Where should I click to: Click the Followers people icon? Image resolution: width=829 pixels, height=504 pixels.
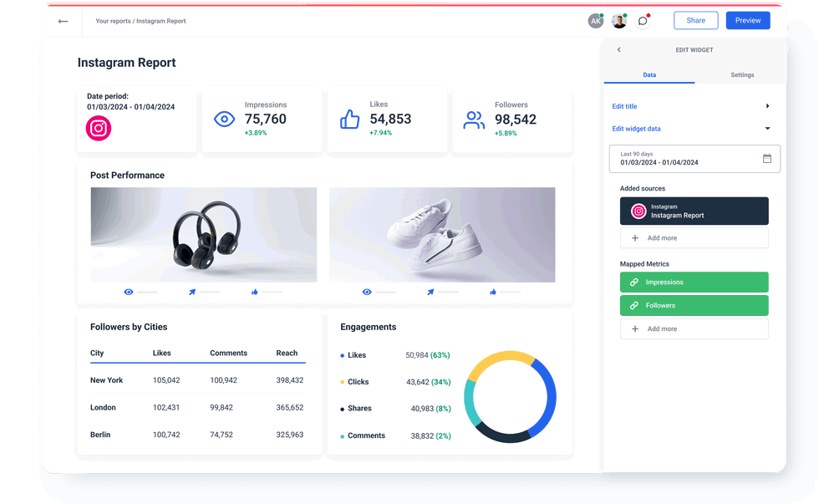[474, 120]
